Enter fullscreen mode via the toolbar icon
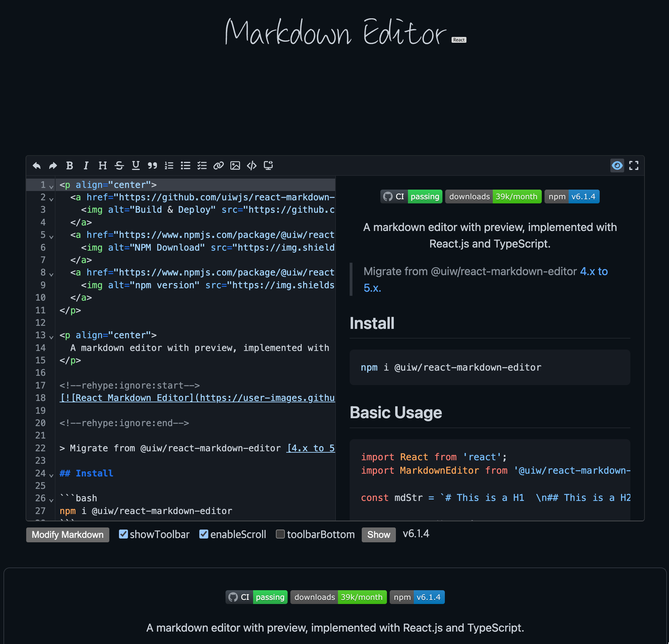This screenshot has width=669, height=644. 634,166
